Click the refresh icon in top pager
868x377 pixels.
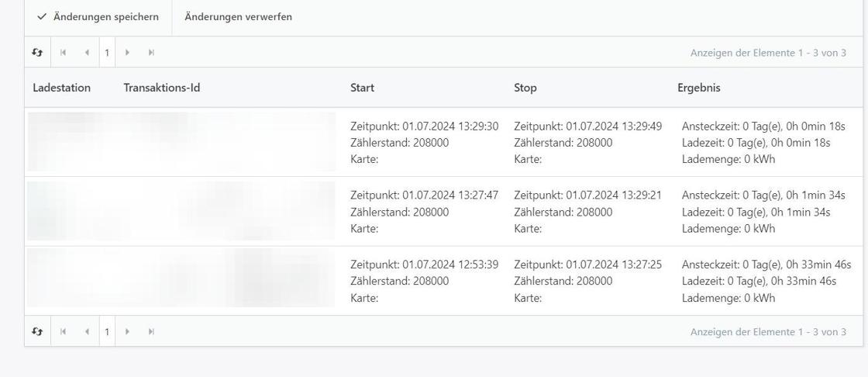coord(38,53)
